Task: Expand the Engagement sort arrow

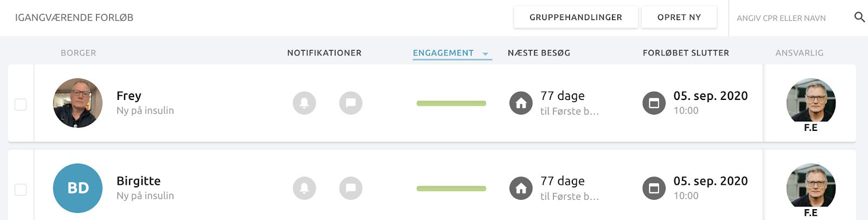Action: (x=486, y=54)
